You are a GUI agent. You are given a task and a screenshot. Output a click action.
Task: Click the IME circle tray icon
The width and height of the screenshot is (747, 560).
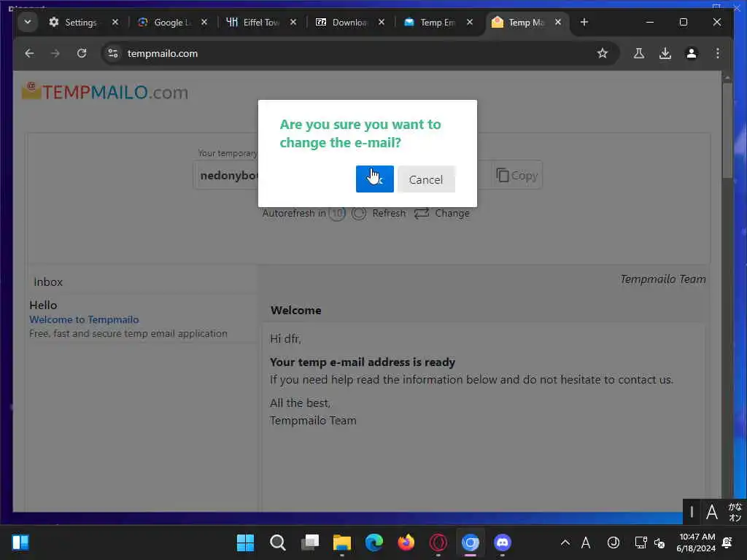point(613,542)
